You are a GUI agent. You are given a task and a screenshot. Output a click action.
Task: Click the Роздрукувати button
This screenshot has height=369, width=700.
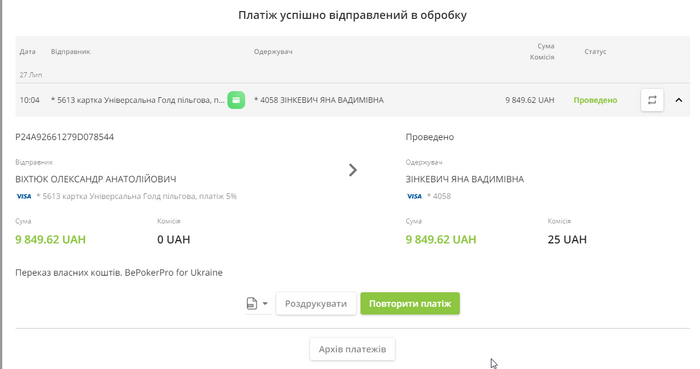316,303
